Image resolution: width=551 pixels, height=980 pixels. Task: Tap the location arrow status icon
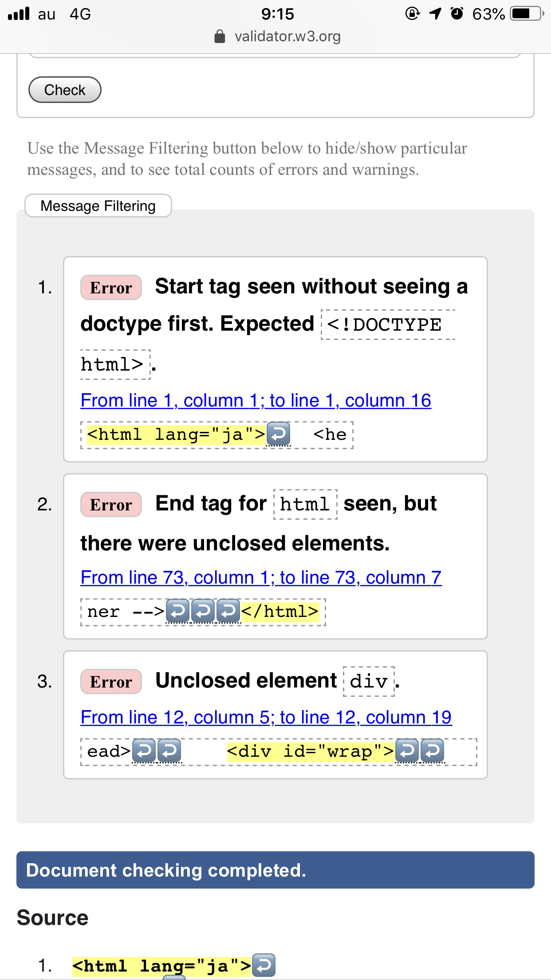pyautogui.click(x=436, y=14)
